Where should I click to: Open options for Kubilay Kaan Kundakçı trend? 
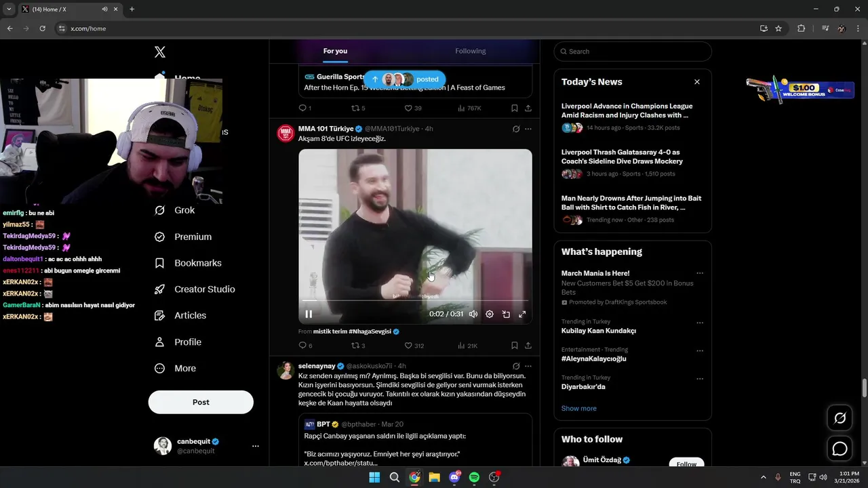pyautogui.click(x=700, y=323)
